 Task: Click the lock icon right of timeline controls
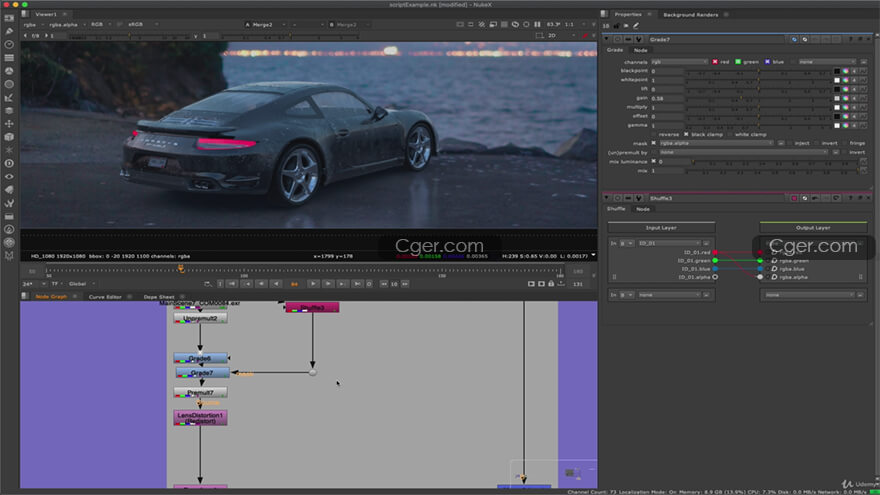coord(551,284)
